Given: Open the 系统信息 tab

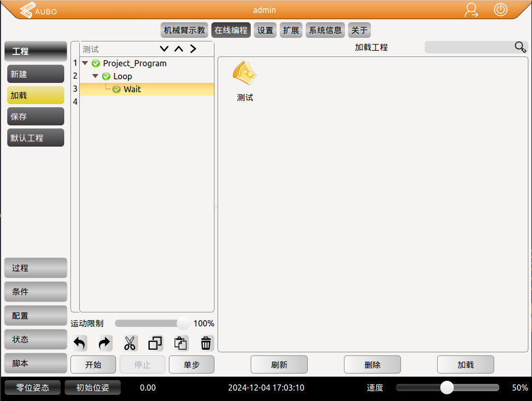Looking at the screenshot, I should [x=325, y=30].
